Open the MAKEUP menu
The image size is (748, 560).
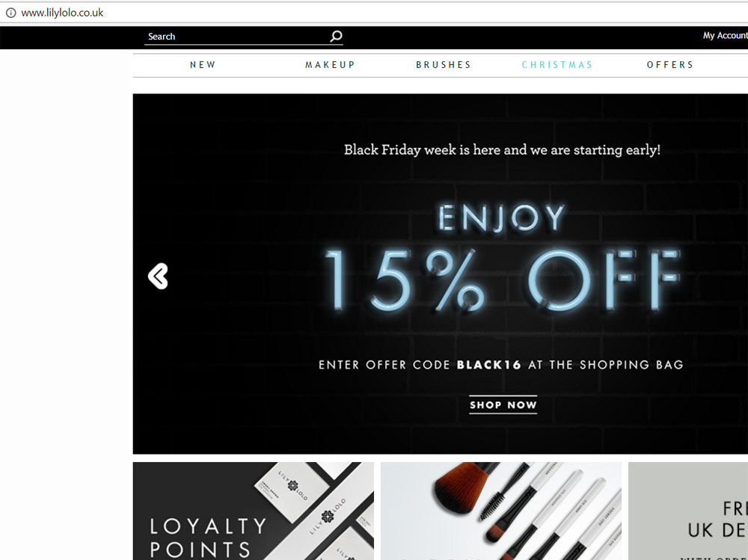point(330,65)
